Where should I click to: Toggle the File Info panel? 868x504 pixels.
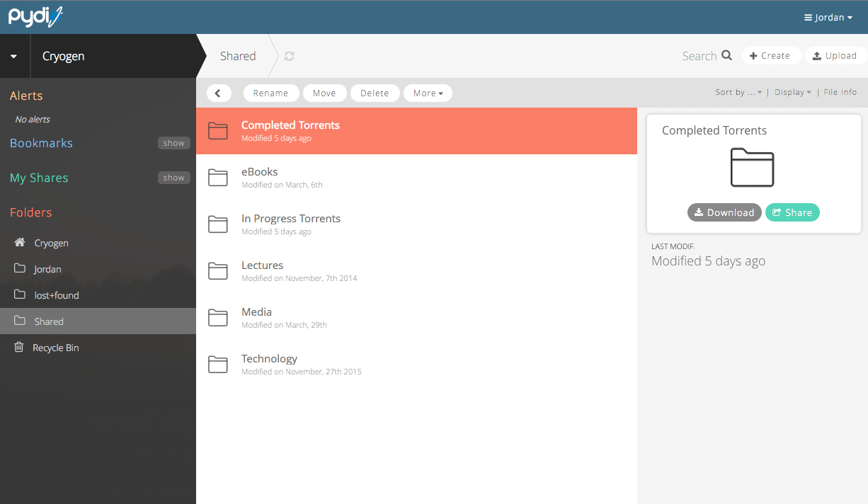point(840,92)
